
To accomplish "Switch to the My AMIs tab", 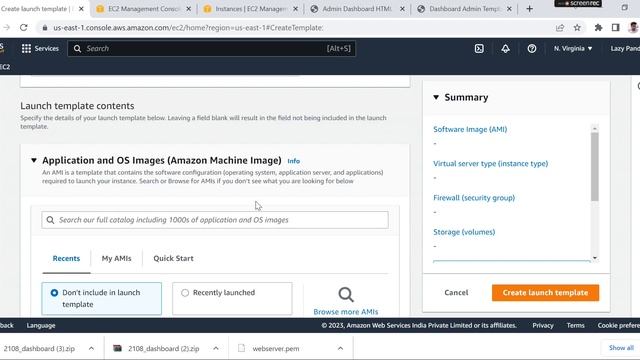I will click(x=116, y=258).
